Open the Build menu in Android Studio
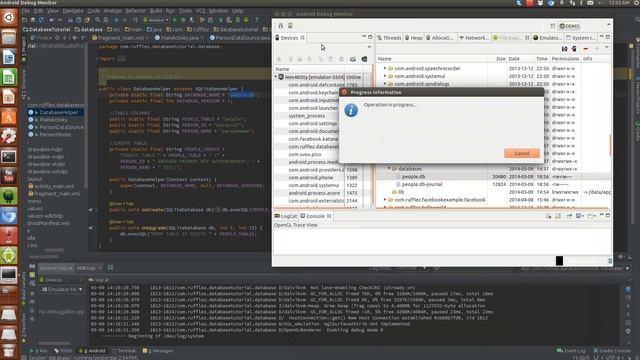Viewport: 640px width, 360px height. pos(156,11)
